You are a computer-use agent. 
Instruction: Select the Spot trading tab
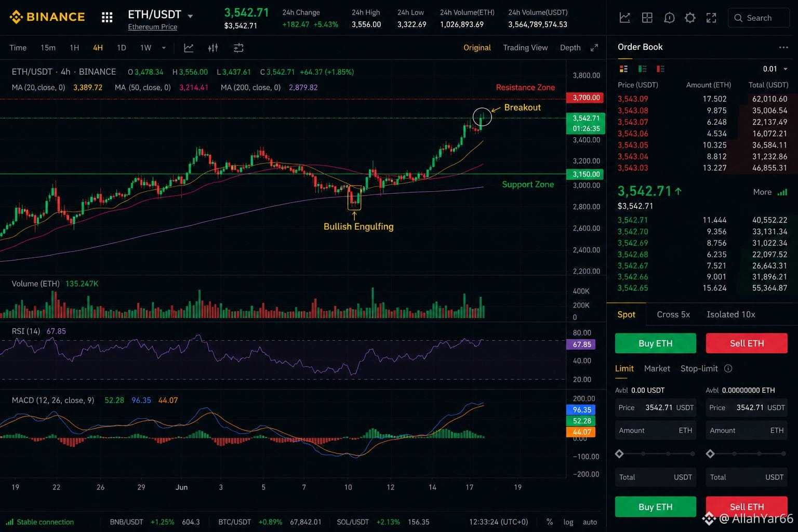pyautogui.click(x=626, y=314)
